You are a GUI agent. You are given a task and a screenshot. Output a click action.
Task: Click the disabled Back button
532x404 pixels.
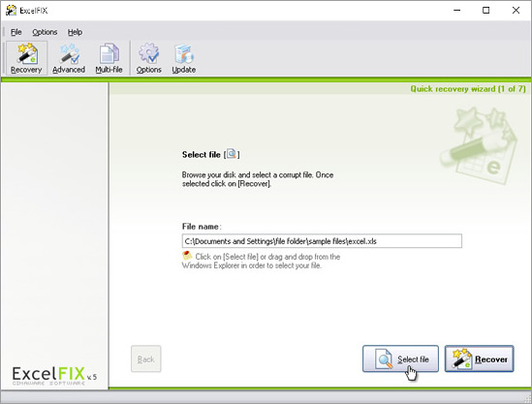[x=146, y=358]
